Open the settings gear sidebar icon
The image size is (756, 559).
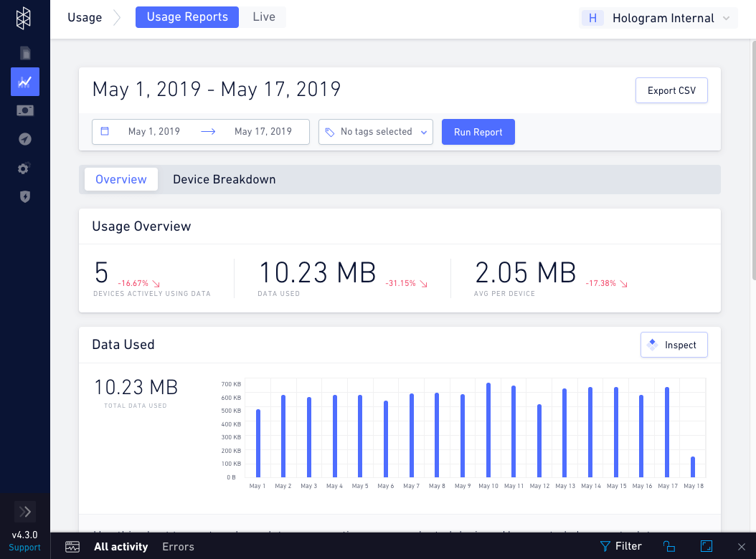coord(24,168)
